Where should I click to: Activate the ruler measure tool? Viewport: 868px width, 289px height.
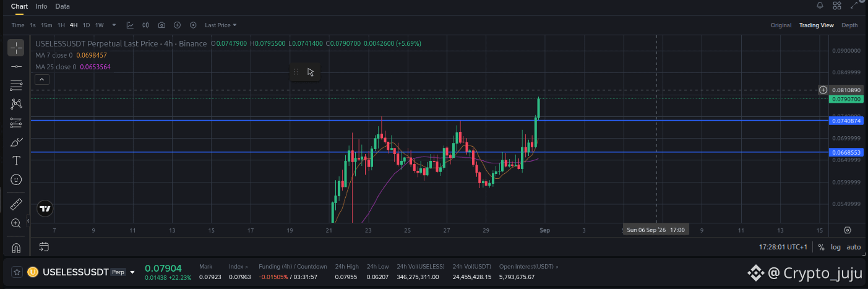(16, 203)
